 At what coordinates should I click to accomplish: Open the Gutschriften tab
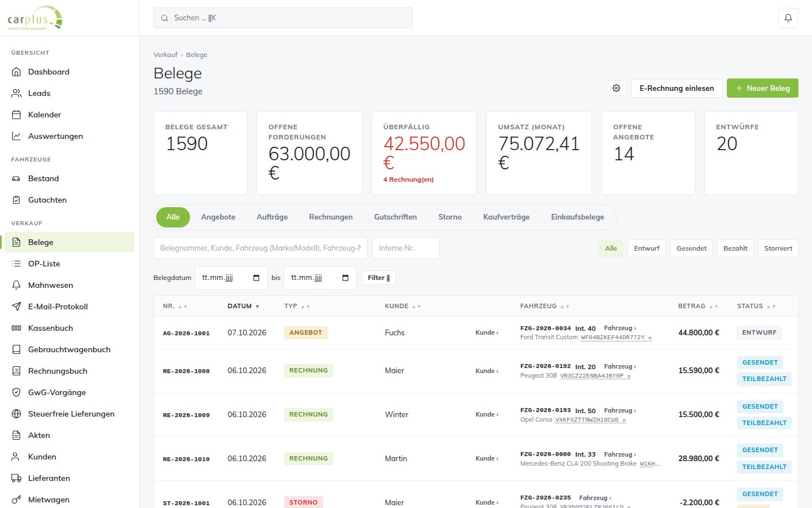click(x=395, y=217)
